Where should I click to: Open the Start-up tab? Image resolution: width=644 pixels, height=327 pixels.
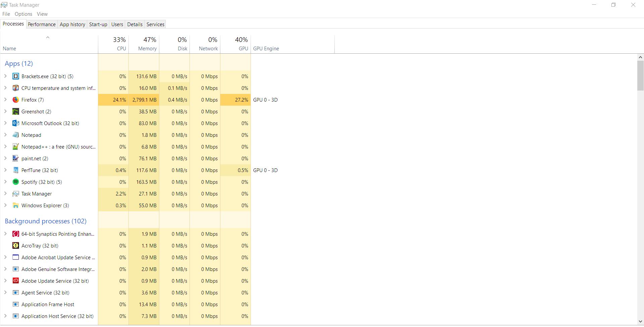click(x=98, y=24)
